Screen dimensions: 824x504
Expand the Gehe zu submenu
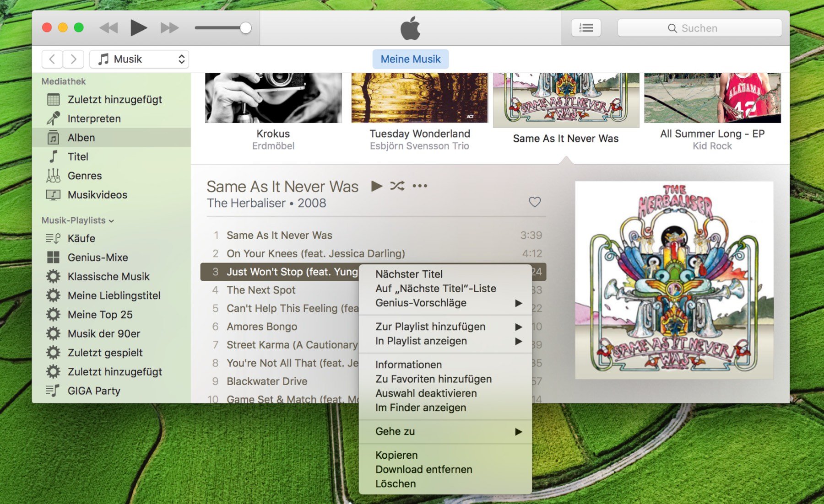[x=445, y=431]
